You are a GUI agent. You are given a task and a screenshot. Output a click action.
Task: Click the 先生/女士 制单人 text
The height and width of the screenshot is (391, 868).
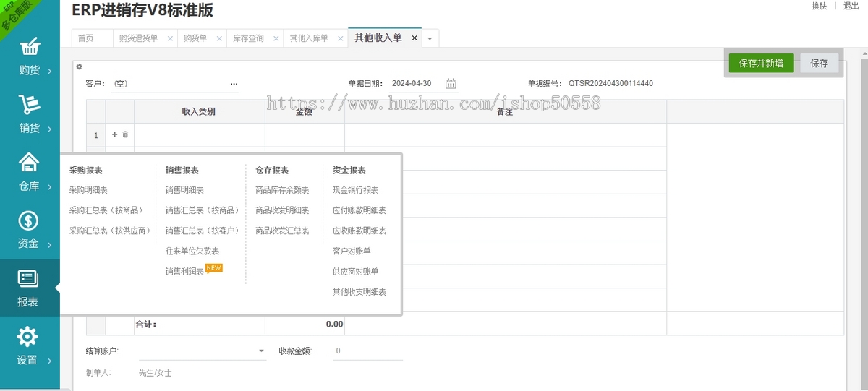tap(155, 373)
